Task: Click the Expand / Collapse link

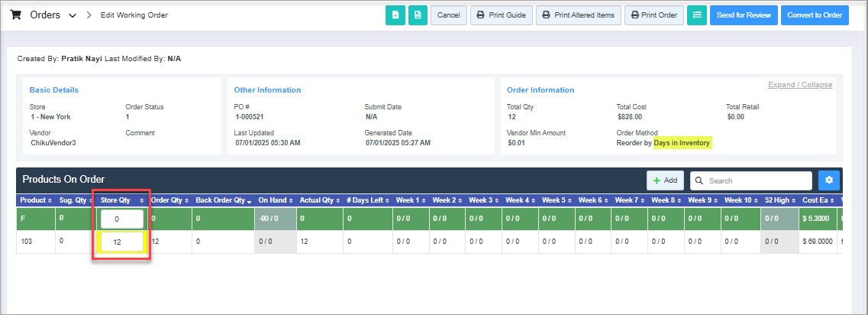Action: point(800,85)
